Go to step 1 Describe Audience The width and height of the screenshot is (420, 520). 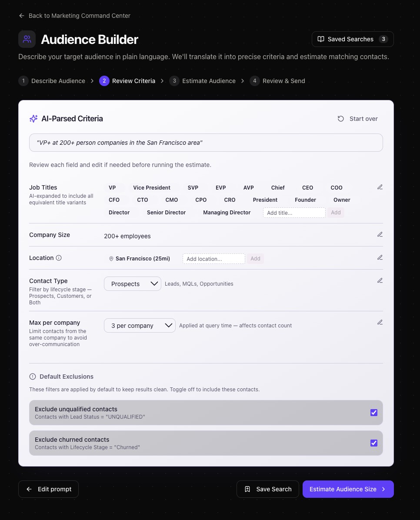pyautogui.click(x=52, y=81)
